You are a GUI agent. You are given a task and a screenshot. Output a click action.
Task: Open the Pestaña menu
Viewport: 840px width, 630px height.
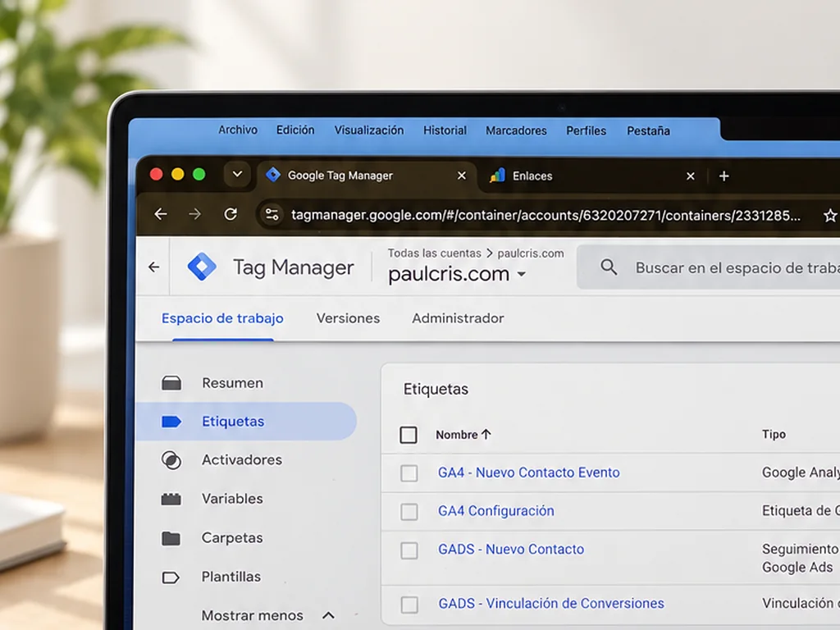(648, 130)
